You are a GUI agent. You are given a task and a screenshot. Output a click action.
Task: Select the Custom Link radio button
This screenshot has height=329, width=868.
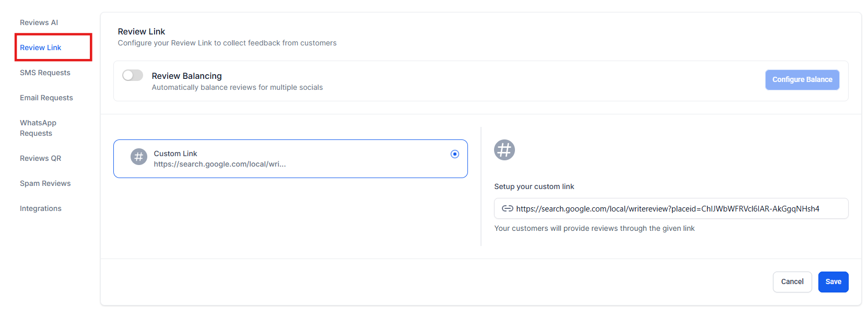click(454, 154)
